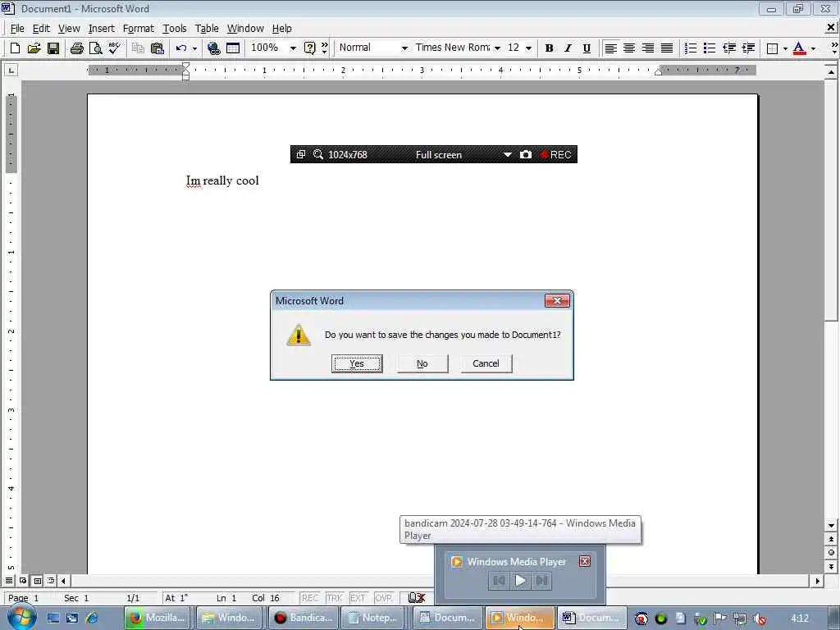Screen dimensions: 840x630
Task: Apply bulleted list formatting
Action: [x=710, y=48]
